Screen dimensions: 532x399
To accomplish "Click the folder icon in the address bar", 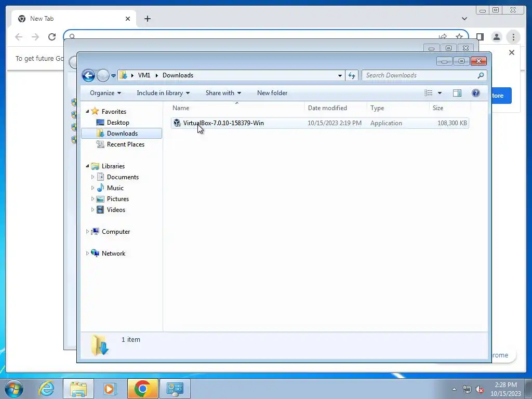I will tap(124, 75).
